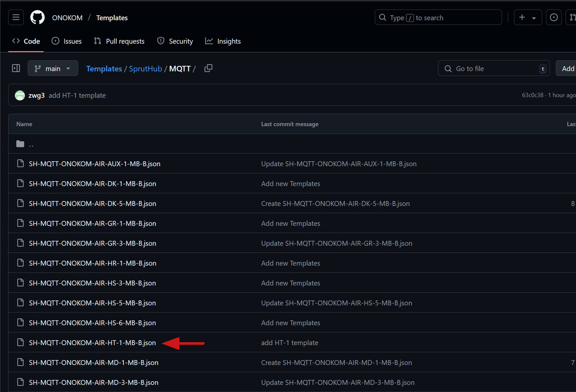Open SH-MQTT-ONOKOM-AIR-GR-1-MB-B.json file
The width and height of the screenshot is (576, 392).
coord(93,224)
